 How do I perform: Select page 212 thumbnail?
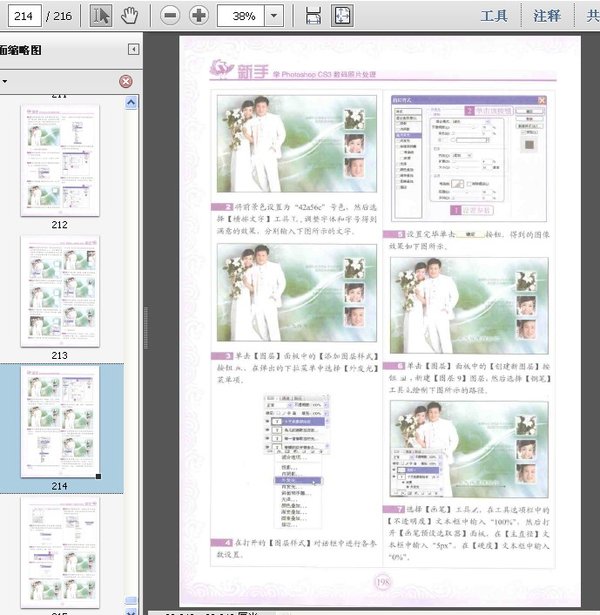[59, 160]
